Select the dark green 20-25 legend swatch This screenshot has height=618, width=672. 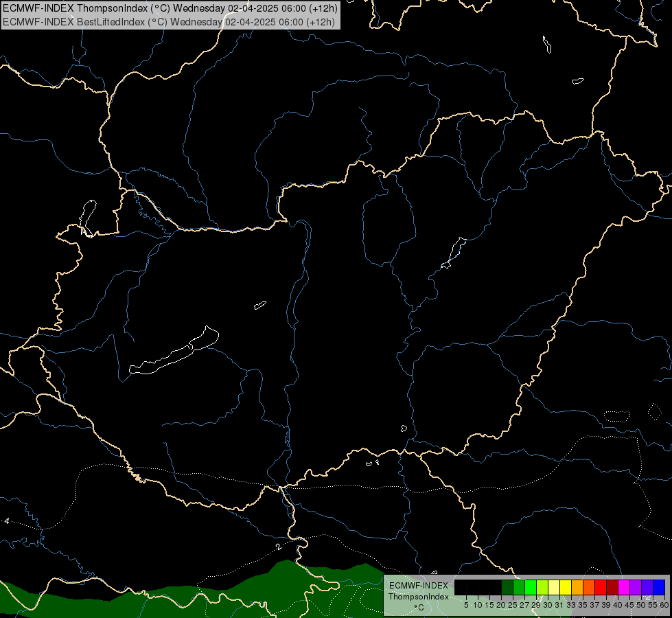click(x=507, y=587)
